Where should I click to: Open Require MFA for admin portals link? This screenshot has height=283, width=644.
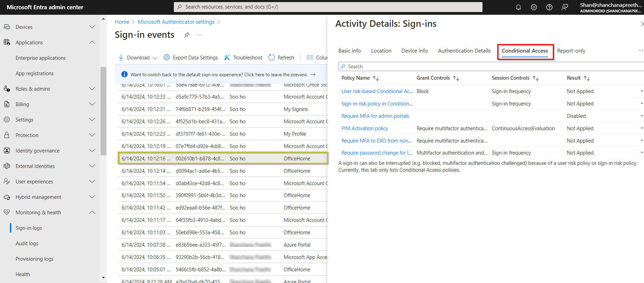[x=375, y=116]
